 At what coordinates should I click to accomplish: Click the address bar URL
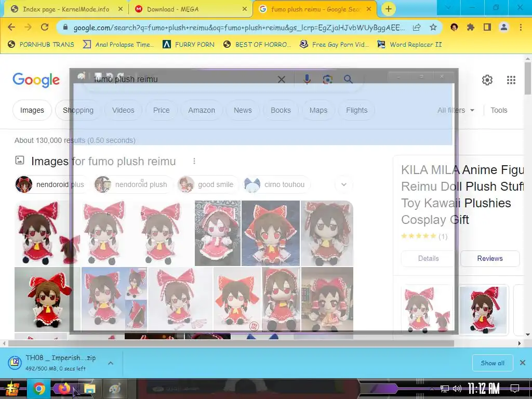tap(239, 28)
